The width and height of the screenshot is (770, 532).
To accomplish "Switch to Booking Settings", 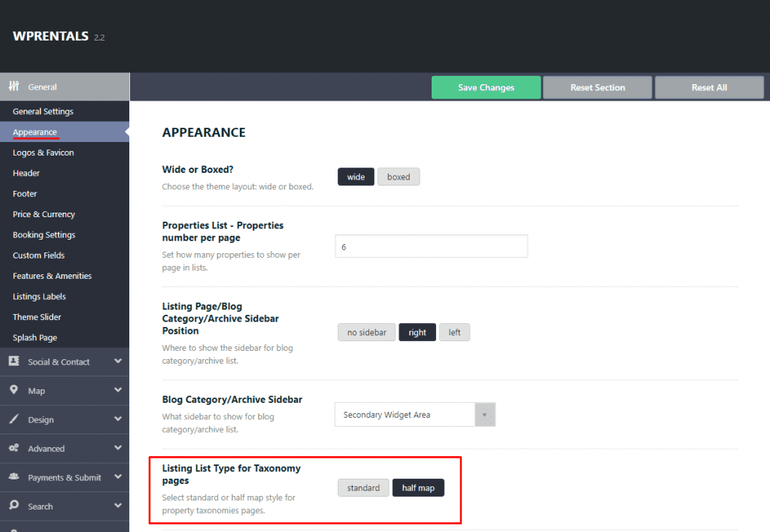I will [x=44, y=234].
